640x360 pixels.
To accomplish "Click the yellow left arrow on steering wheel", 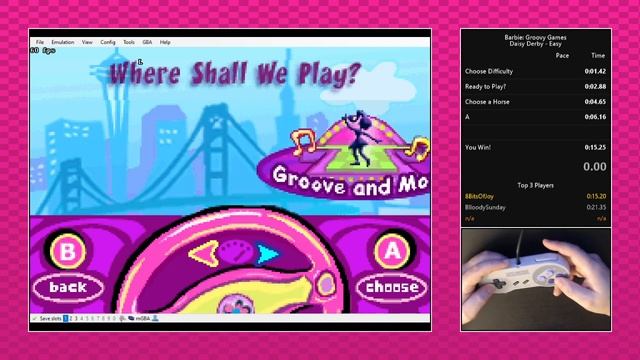I will [x=203, y=254].
